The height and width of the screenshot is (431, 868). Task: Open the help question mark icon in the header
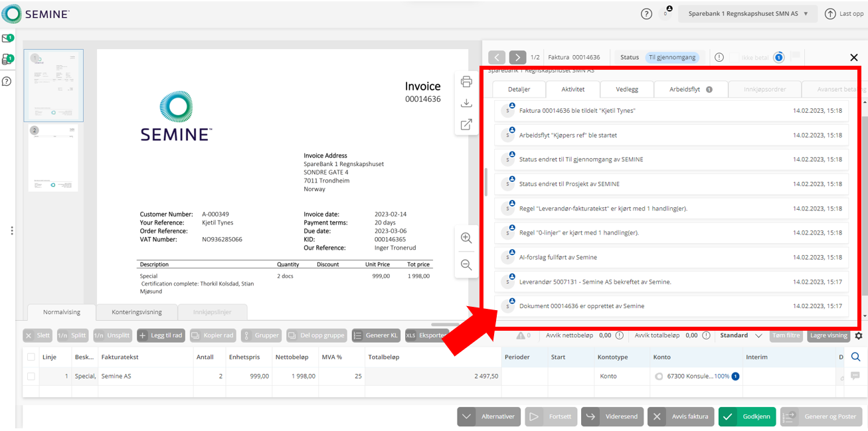click(x=646, y=13)
